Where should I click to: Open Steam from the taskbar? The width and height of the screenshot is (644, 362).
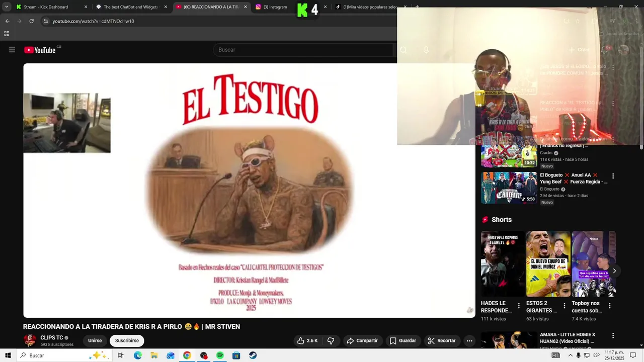[x=253, y=355]
